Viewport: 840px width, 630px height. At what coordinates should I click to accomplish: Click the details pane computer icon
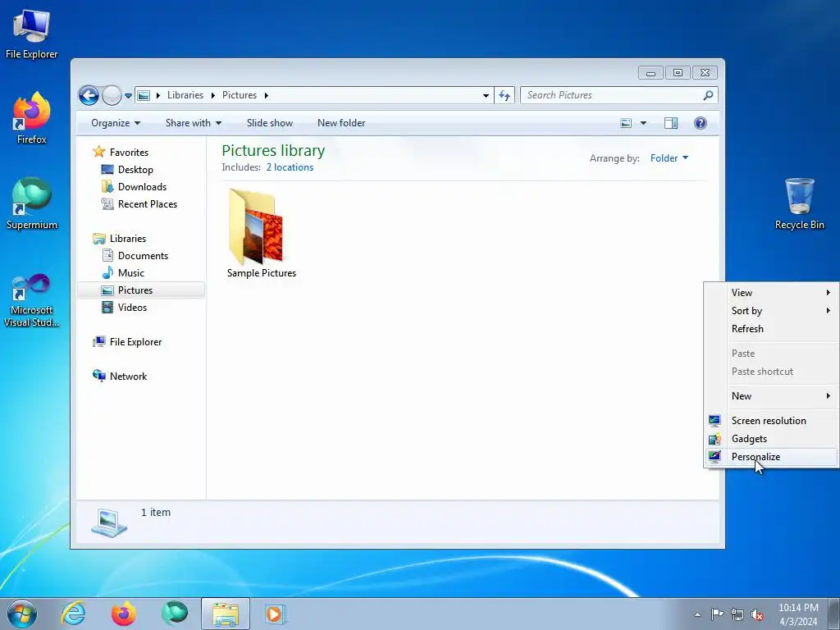pos(109,523)
